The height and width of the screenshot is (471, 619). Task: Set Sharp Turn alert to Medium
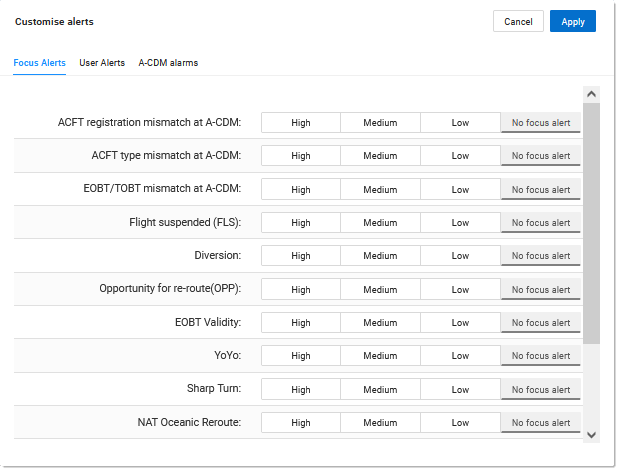coord(381,389)
